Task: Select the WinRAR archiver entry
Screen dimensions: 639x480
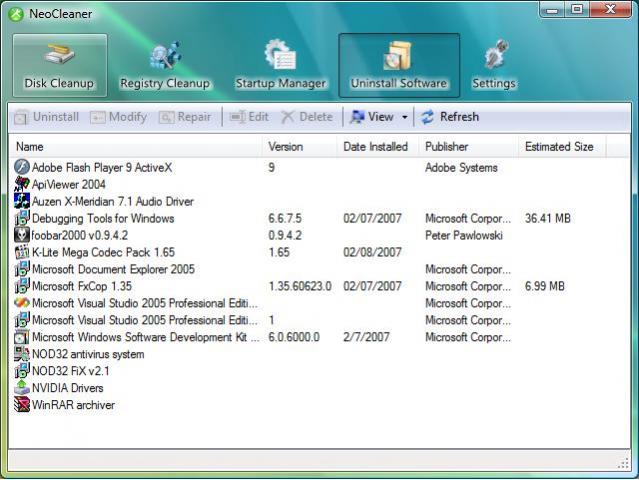Action: (73, 405)
